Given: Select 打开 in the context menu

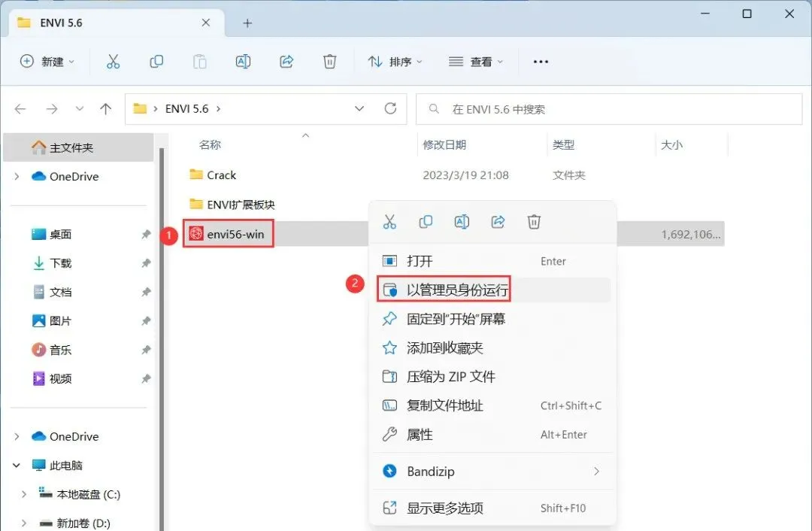Looking at the screenshot, I should point(493,261).
